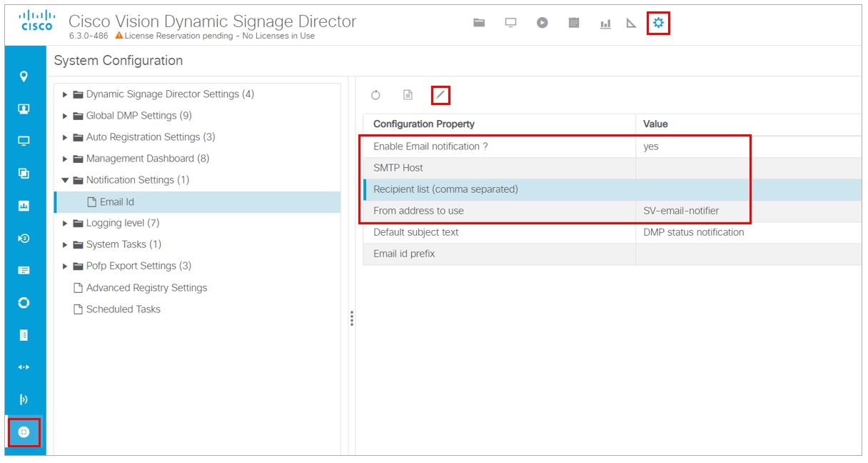Click the panel splitter handle dots
This screenshot has height=463, width=868.
[x=352, y=319]
